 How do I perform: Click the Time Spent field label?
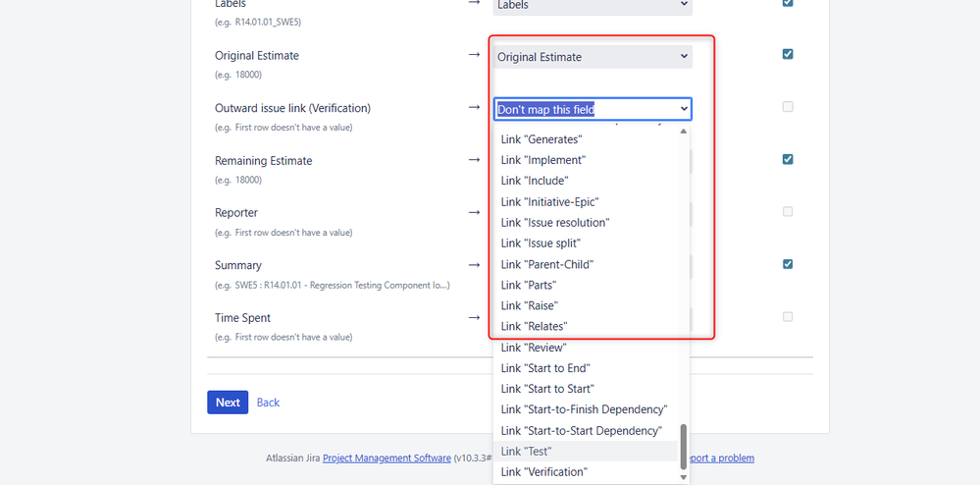[242, 318]
